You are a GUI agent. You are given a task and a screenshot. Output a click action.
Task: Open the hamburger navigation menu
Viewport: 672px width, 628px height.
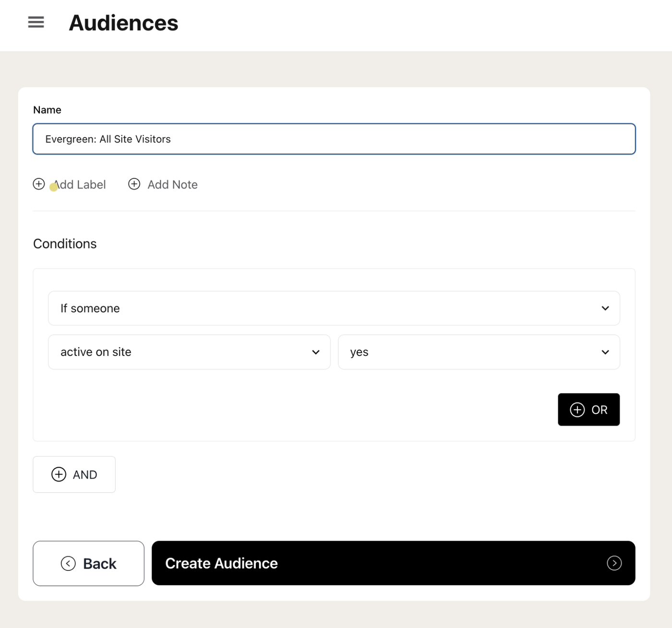36,23
